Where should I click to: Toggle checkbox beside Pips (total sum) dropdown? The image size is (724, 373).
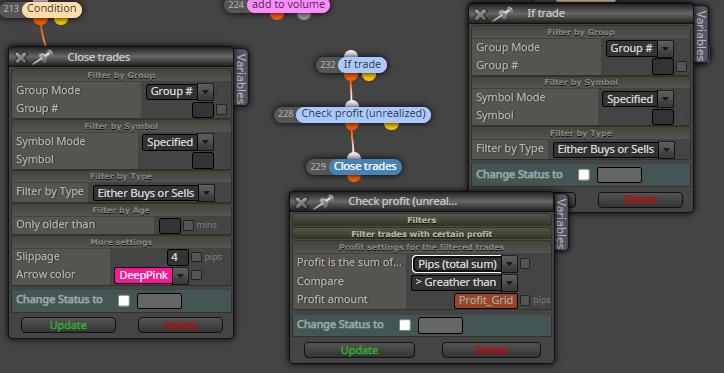pyautogui.click(x=525, y=264)
